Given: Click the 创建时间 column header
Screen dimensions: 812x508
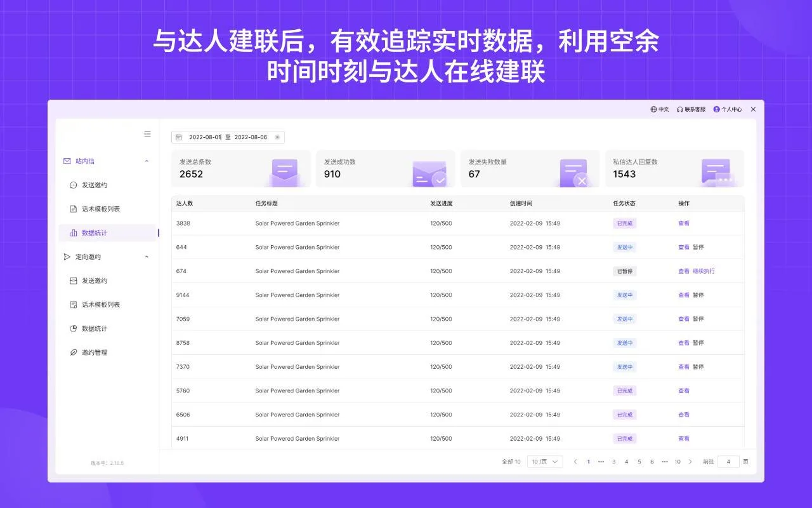Looking at the screenshot, I should tap(521, 204).
